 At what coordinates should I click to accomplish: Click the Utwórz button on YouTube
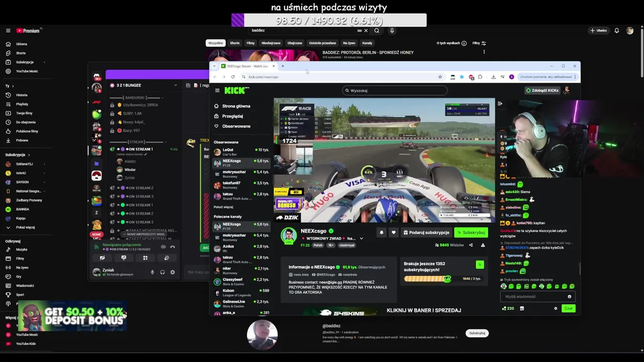coord(599,31)
